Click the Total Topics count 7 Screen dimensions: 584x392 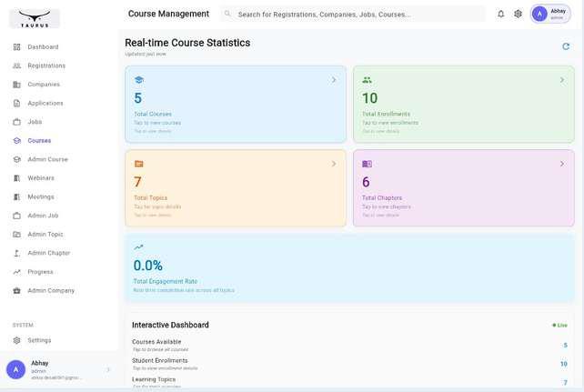click(137, 182)
